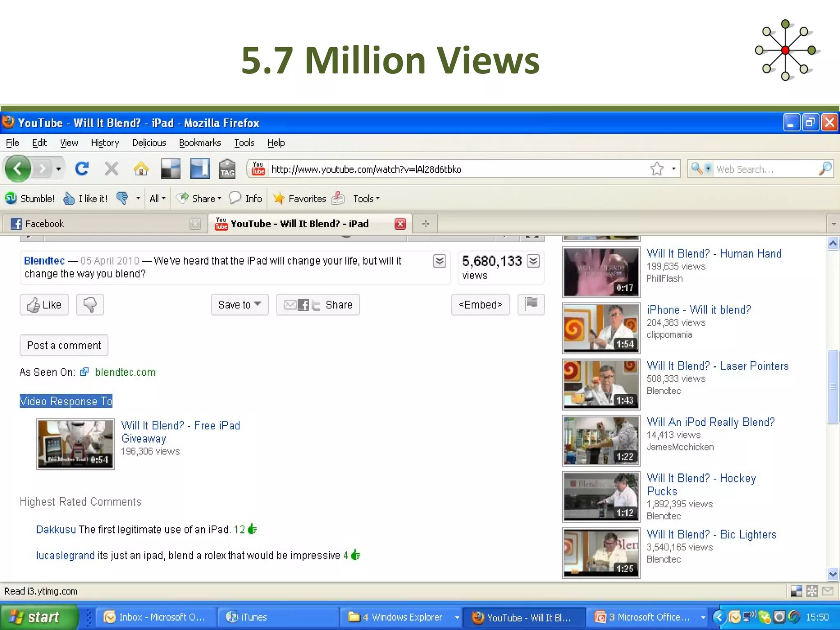Open the back/forward history dropdown arrow
The height and width of the screenshot is (630, 840).
click(59, 169)
